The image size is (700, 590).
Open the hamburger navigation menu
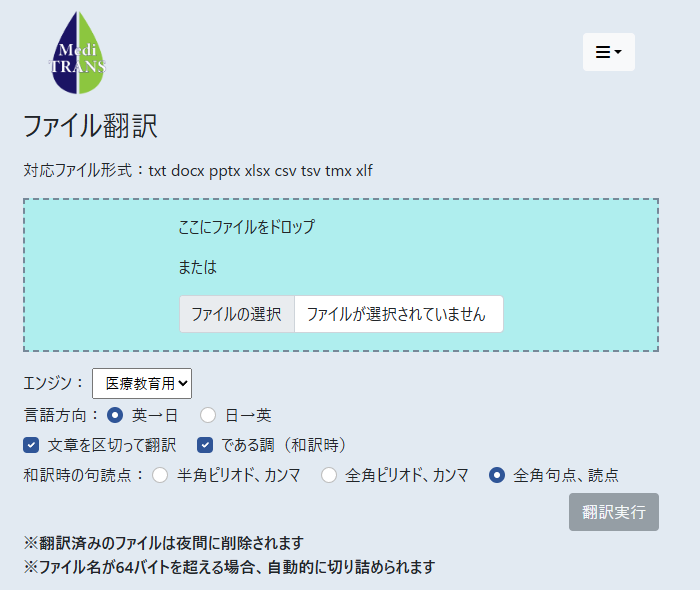click(608, 52)
